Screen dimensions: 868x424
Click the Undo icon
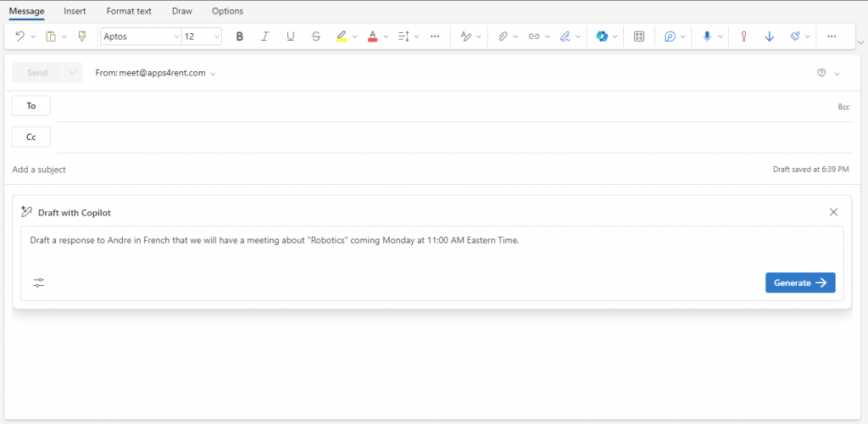[x=20, y=36]
